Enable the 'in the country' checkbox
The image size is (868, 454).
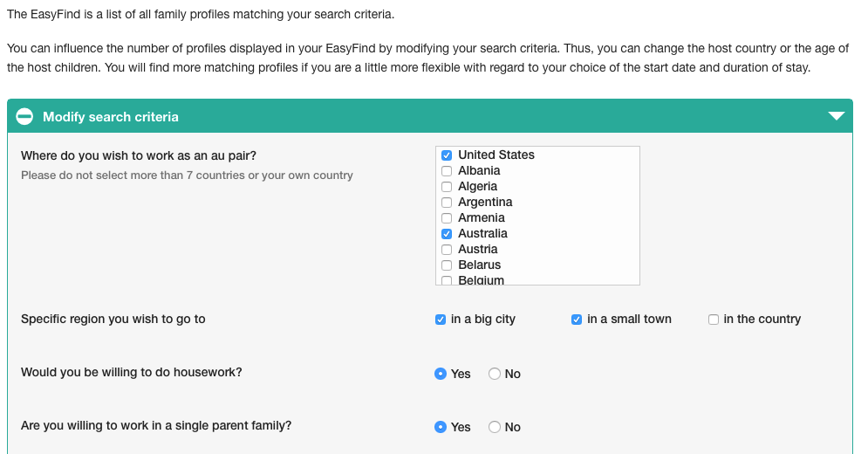pos(714,320)
